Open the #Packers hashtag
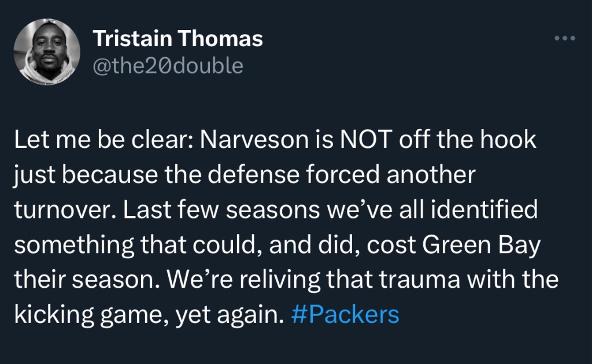592x364 pixels. tap(346, 315)
